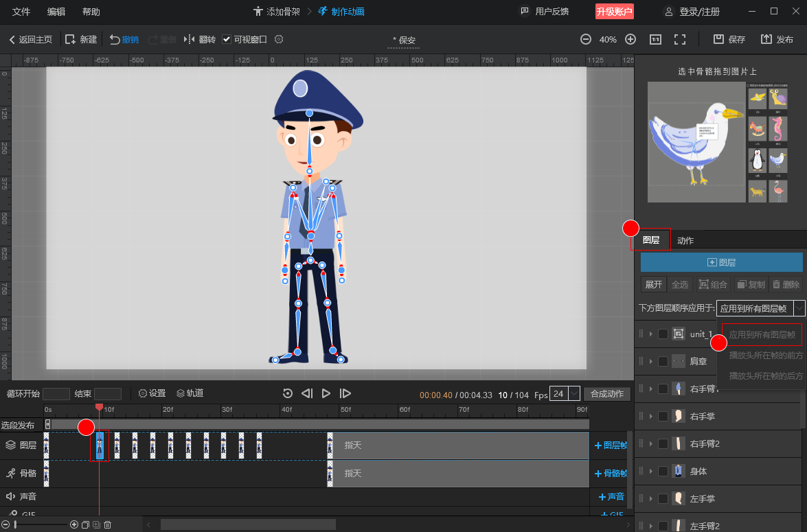Viewport: 807px width, 532px height.
Task: Click the 合成动作 button
Action: click(x=607, y=393)
